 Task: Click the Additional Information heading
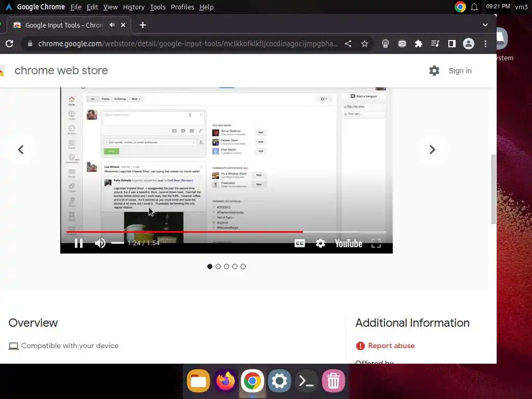click(x=412, y=323)
